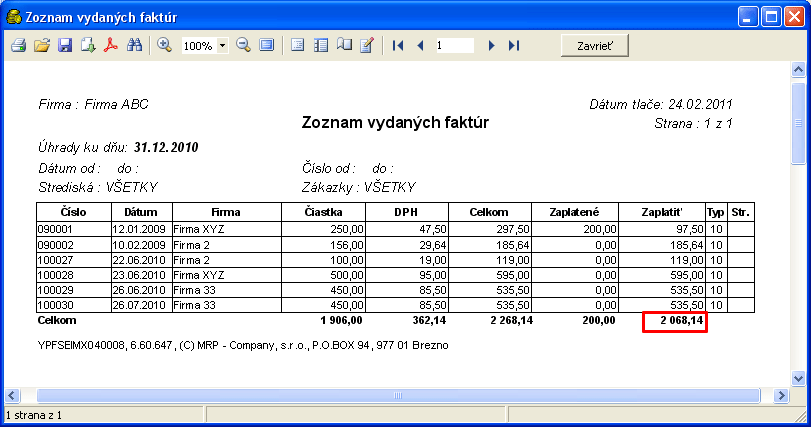Image resolution: width=811 pixels, height=427 pixels.
Task: Click invoice number 100030
Action: (55, 305)
